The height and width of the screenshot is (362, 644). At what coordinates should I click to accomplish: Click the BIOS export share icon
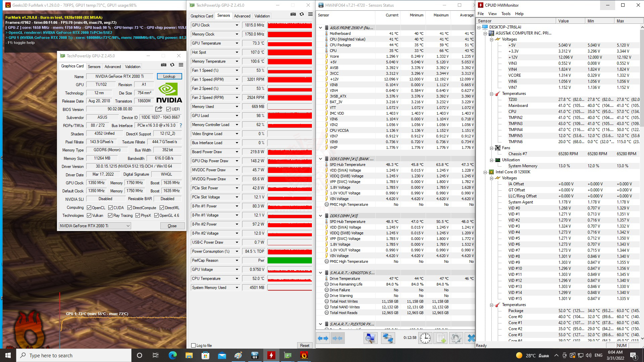(159, 109)
